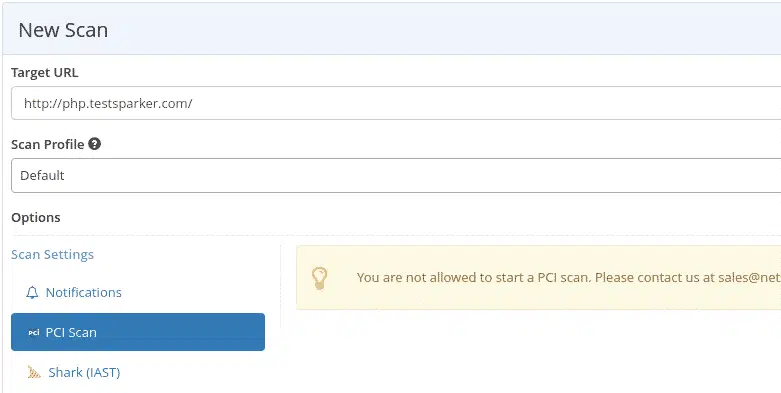Open the Scan Profile Default dropdown
Viewport: 781px width, 393px height.
(x=396, y=175)
